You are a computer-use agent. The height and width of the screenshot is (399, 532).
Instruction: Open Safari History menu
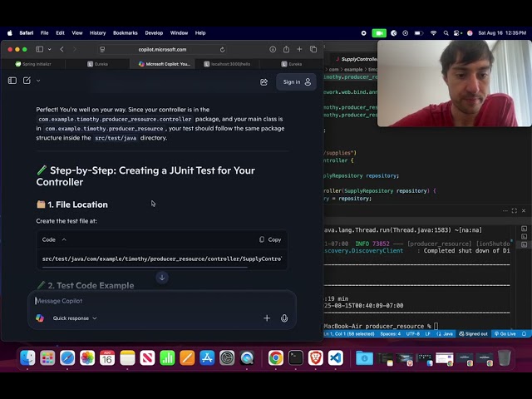(x=98, y=33)
